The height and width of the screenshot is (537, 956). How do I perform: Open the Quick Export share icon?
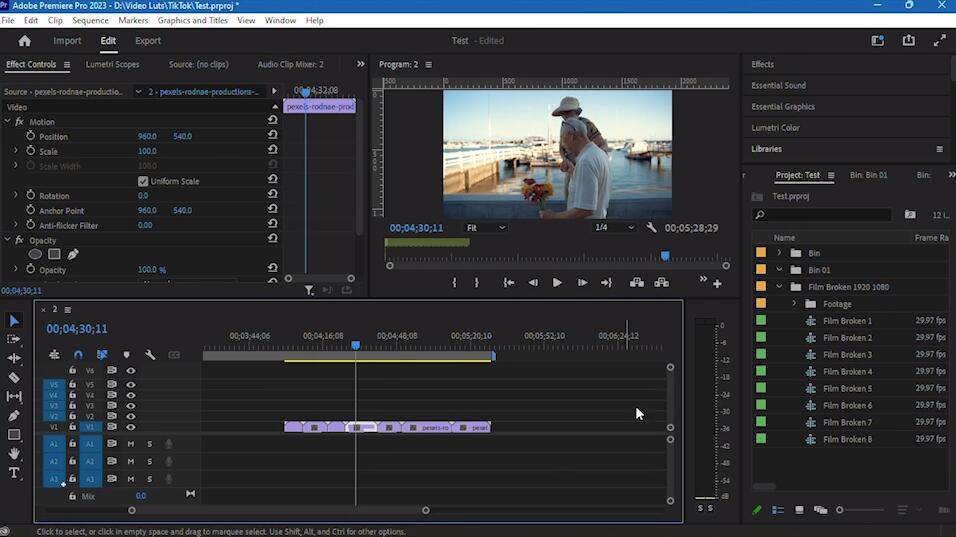tap(908, 40)
